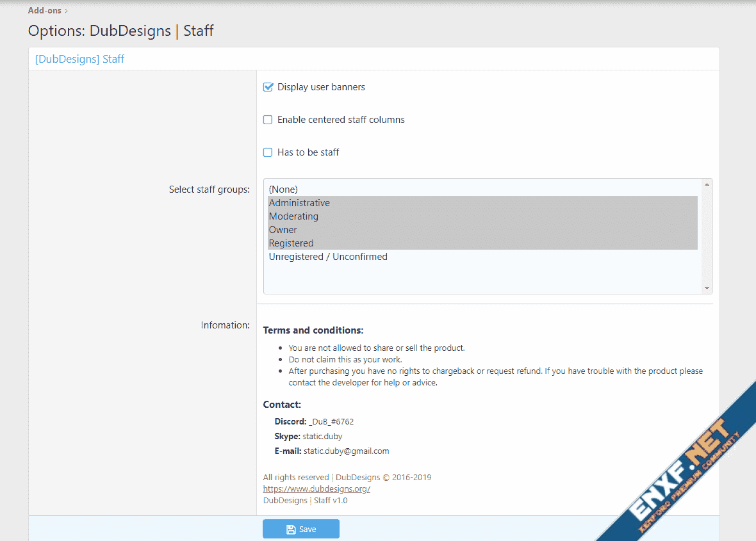Click the staff groups list scrollbar track
The height and width of the screenshot is (541, 756).
[x=707, y=236]
